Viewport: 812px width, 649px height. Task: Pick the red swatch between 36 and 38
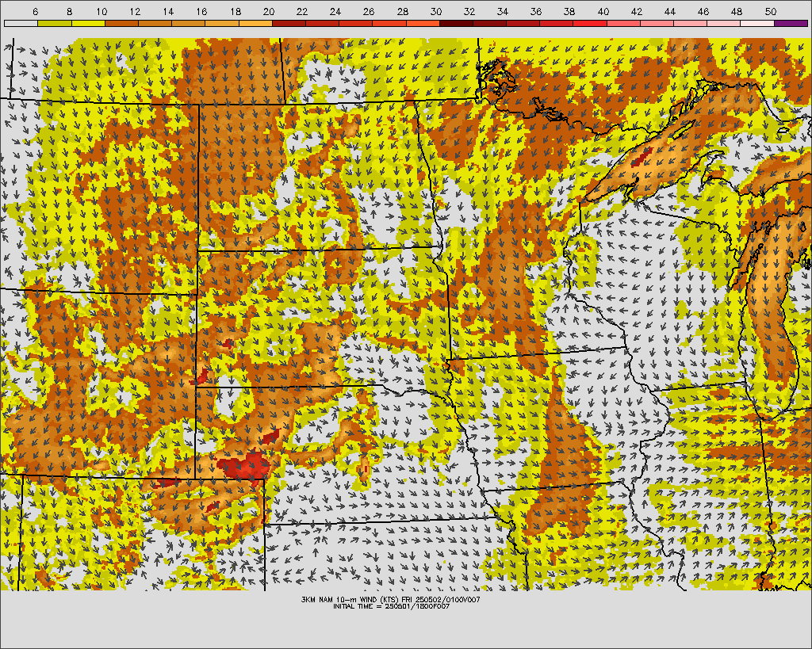(557, 23)
